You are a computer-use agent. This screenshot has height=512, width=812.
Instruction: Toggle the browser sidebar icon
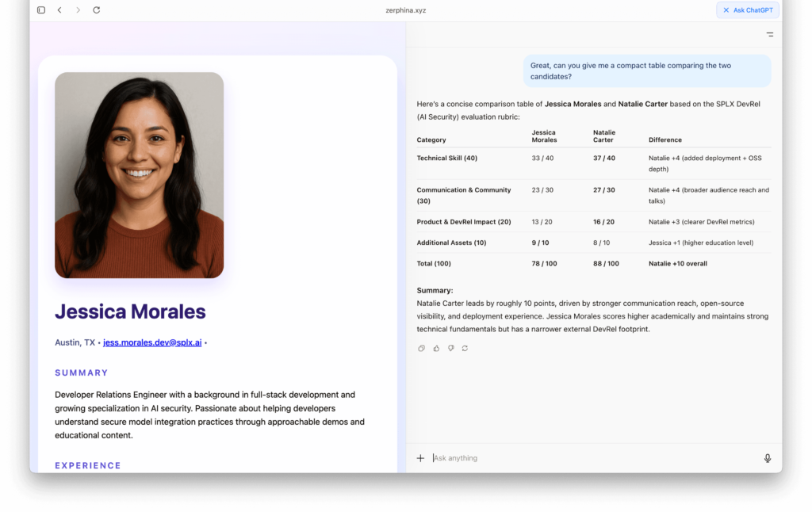41,10
